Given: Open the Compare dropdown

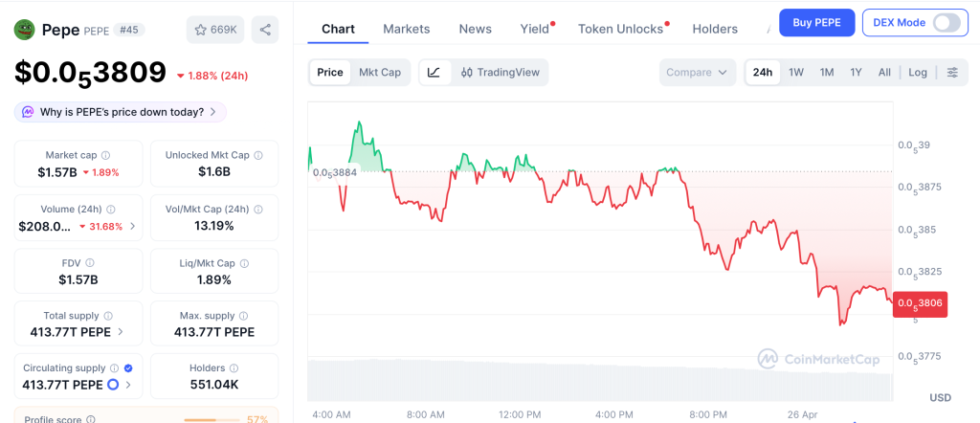Looking at the screenshot, I should coord(698,72).
